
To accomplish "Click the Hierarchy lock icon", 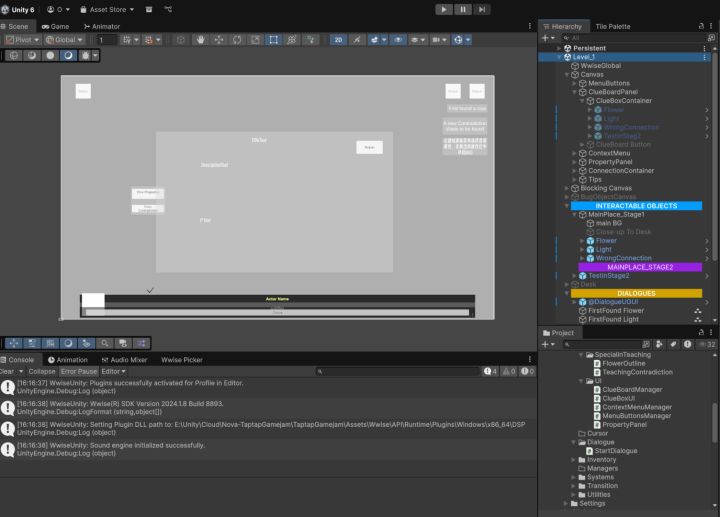I will point(699,26).
